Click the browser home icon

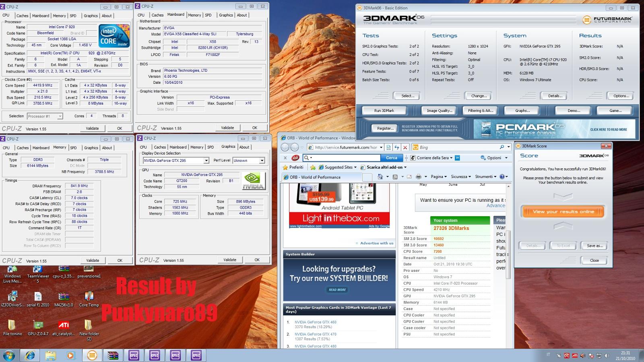[x=380, y=177]
